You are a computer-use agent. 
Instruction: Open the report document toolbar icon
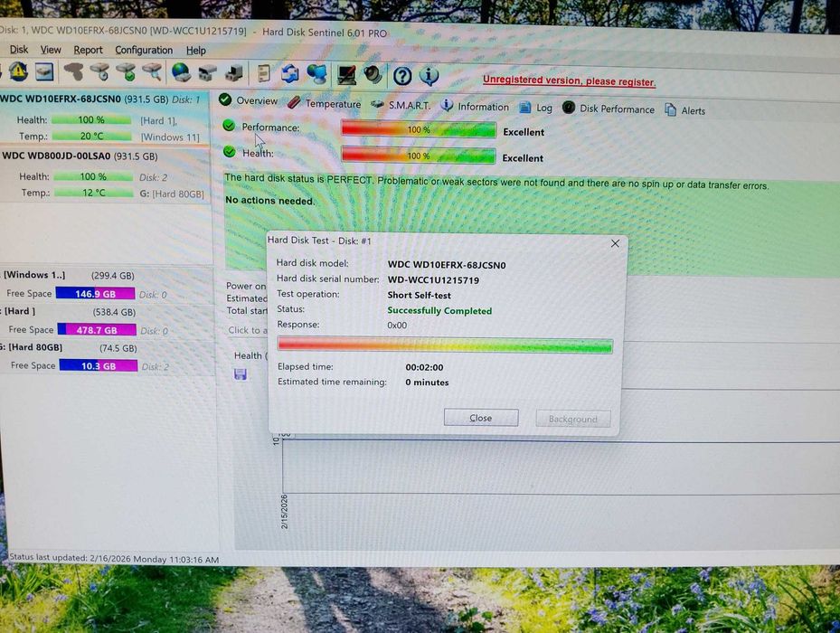click(263, 73)
